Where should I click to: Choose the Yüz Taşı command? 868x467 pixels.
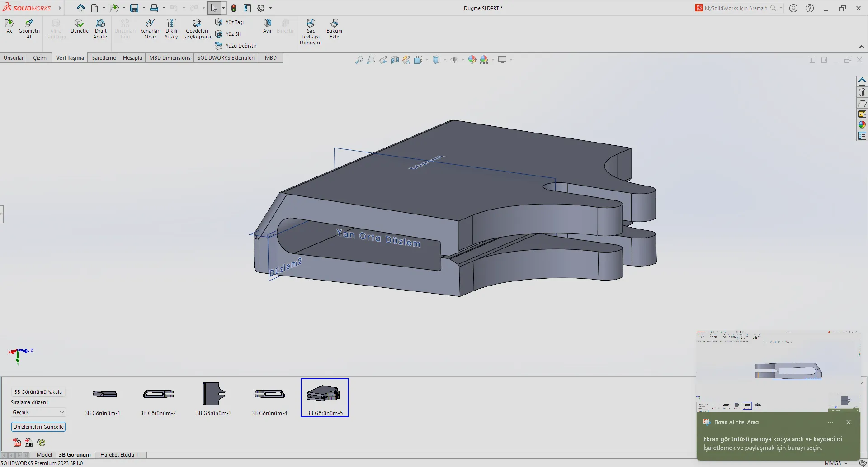click(230, 22)
